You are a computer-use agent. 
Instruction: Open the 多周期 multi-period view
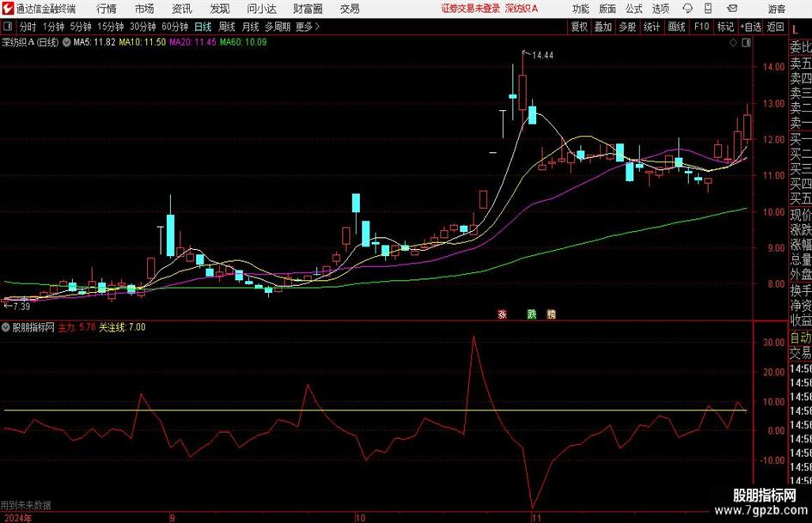pyautogui.click(x=278, y=27)
